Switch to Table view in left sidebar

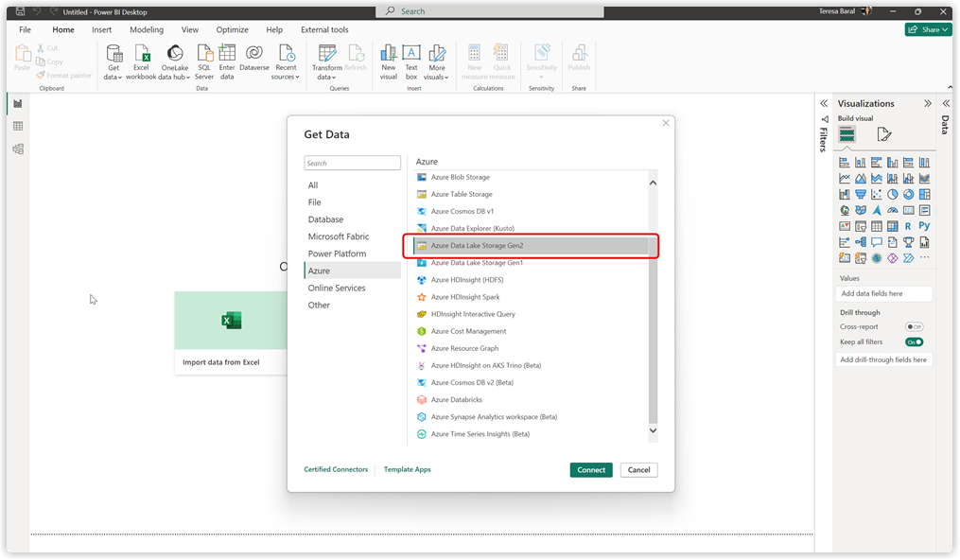point(18,126)
